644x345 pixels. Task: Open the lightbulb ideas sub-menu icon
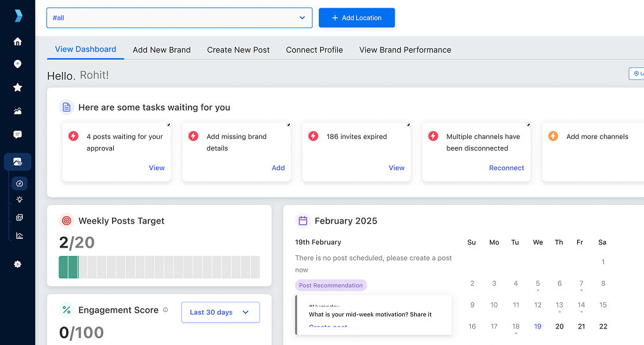[x=20, y=200]
